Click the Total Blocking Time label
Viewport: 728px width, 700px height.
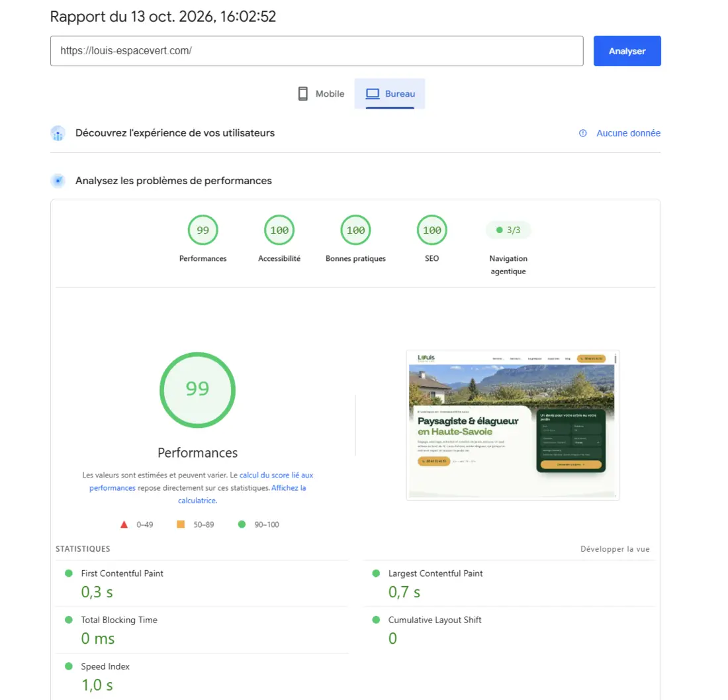pyautogui.click(x=119, y=620)
